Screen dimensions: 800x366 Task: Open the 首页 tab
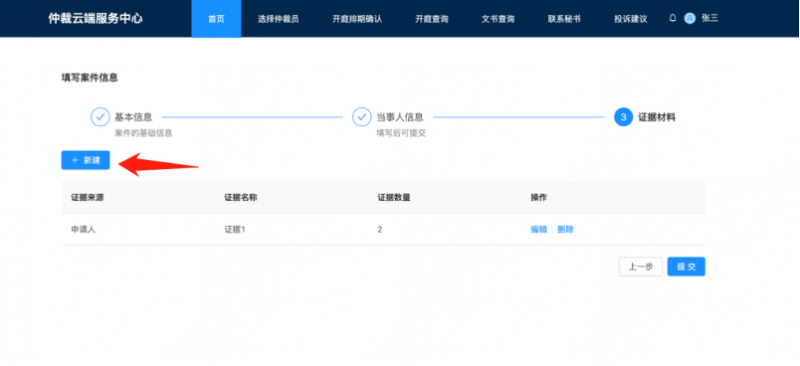pyautogui.click(x=216, y=19)
